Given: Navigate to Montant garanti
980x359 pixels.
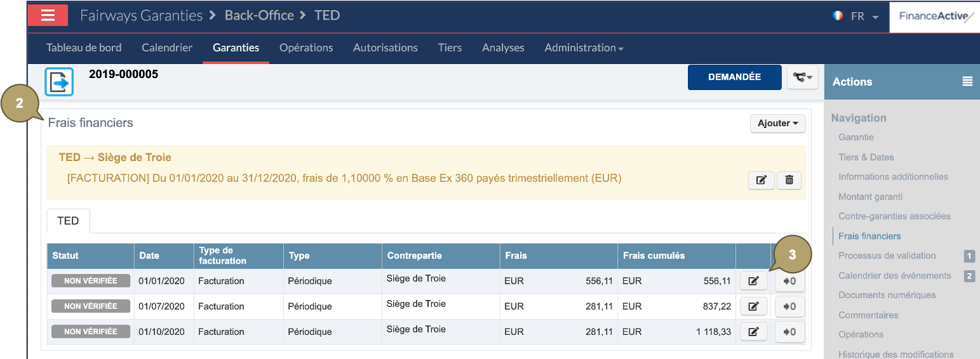Looking at the screenshot, I should (x=870, y=197).
